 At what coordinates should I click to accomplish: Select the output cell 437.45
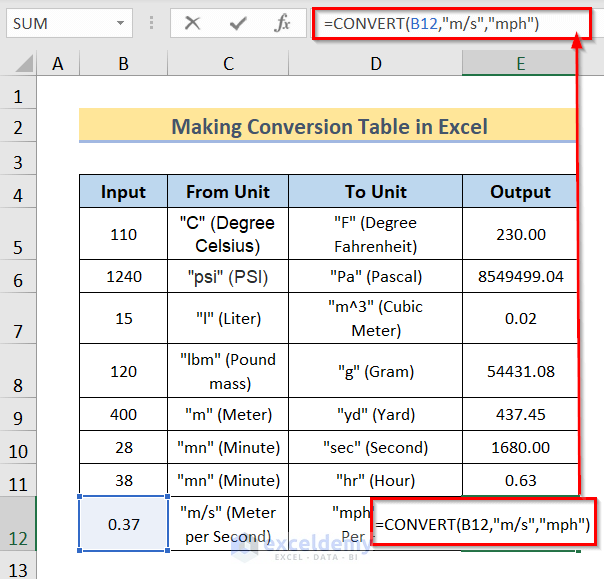[520, 415]
